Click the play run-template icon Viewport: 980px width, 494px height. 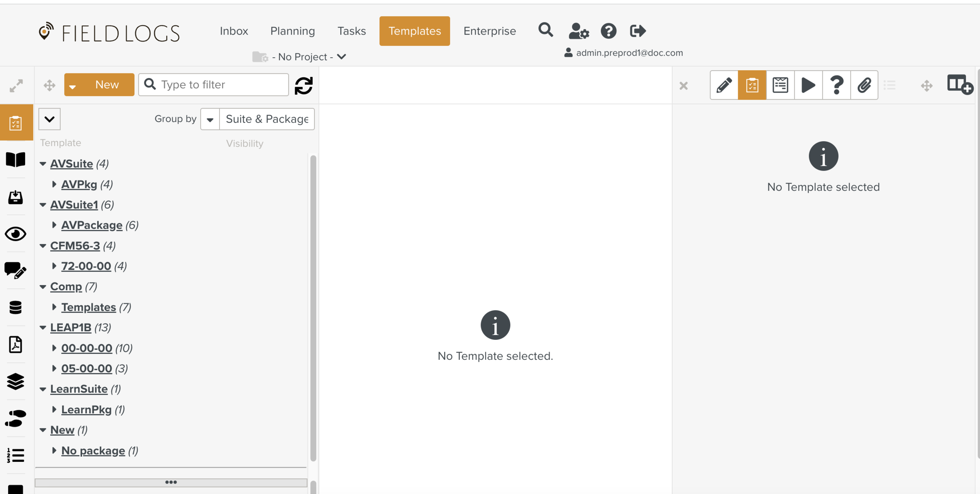coord(808,85)
